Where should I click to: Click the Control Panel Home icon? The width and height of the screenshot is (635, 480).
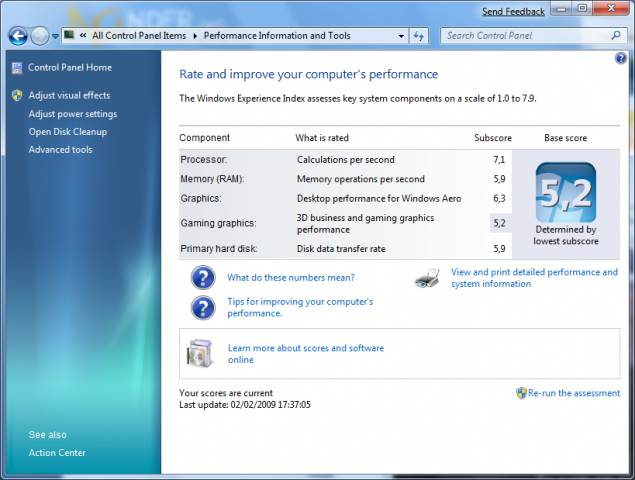click(x=17, y=68)
